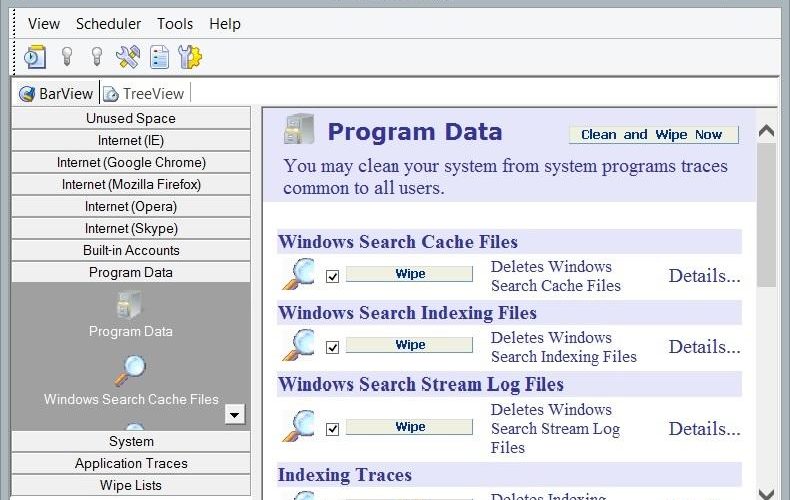Click the sidebar scroll-down arrow button
The image size is (790, 500).
click(x=234, y=415)
